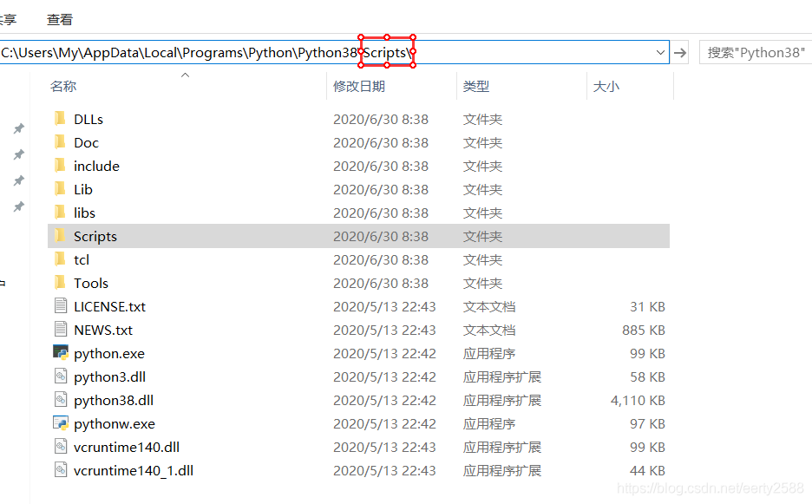Click the highlighted Scripts text in address bar
Screen dimensions: 812x504
point(387,52)
